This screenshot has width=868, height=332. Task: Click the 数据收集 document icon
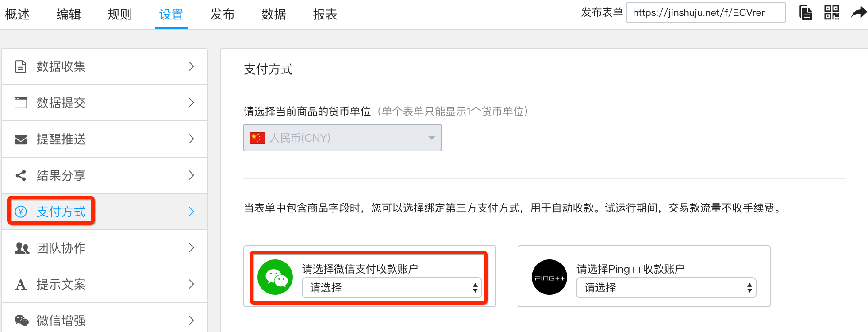21,66
